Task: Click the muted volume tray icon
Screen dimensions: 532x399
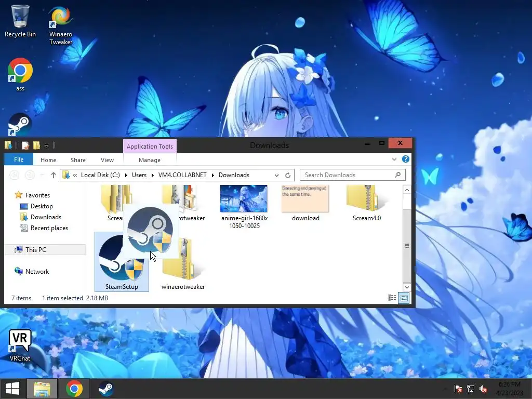Action: (x=483, y=389)
